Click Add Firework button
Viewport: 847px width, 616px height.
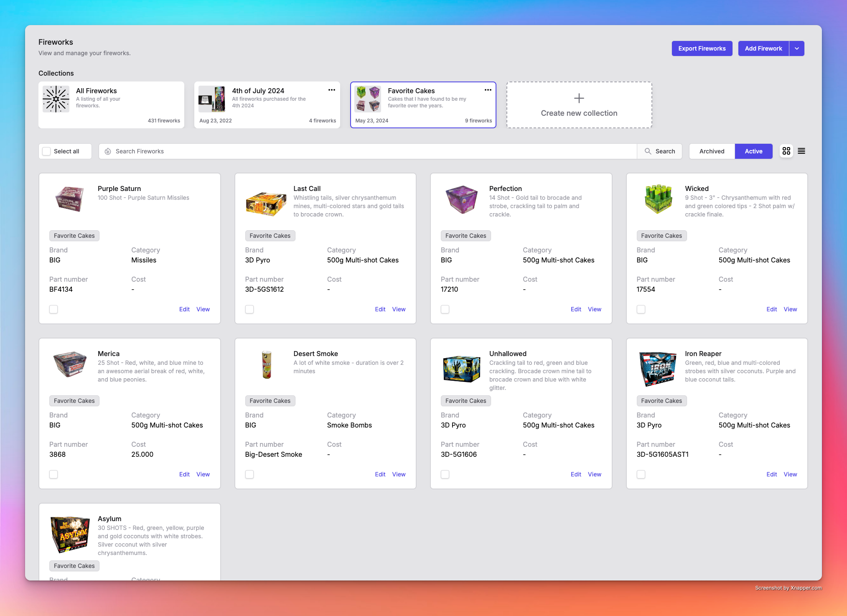pos(763,48)
